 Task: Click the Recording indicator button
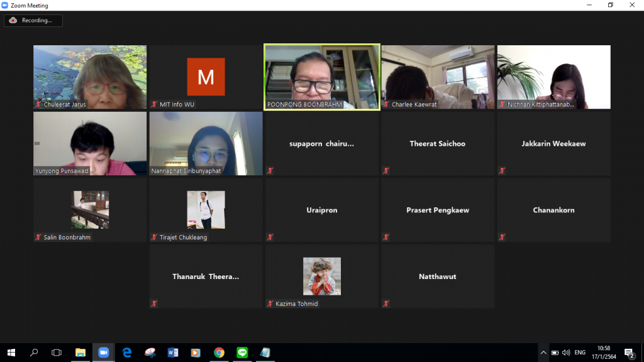click(33, 21)
